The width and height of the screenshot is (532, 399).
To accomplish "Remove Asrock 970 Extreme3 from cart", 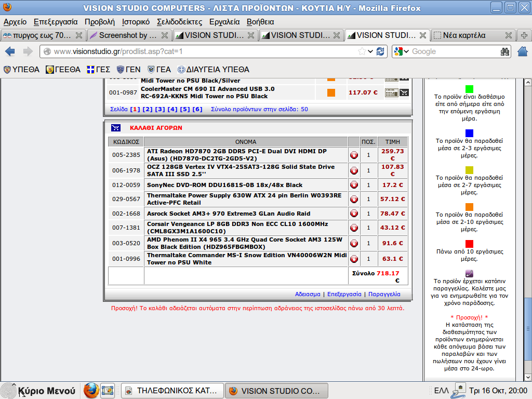I will [x=354, y=214].
